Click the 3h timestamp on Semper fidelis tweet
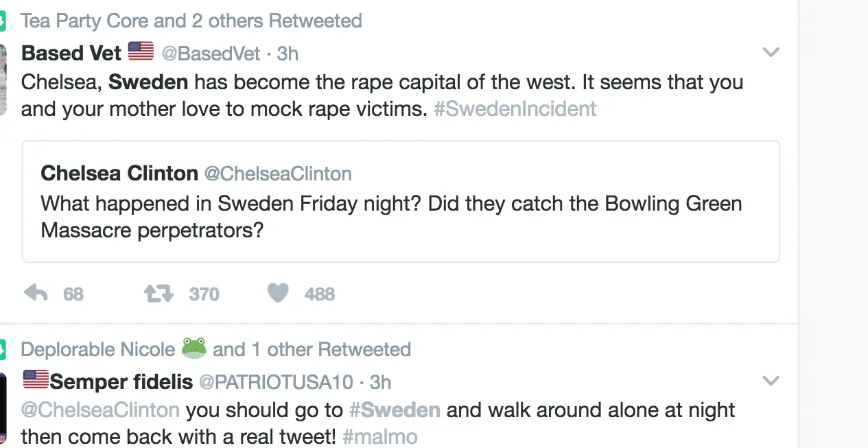 (x=380, y=382)
